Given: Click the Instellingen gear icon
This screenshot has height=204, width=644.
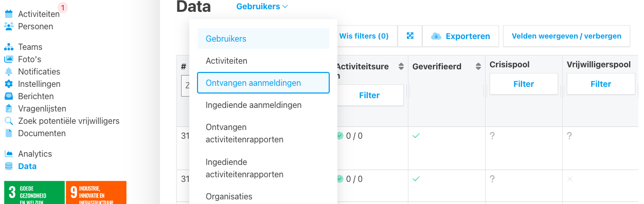Looking at the screenshot, I should 9,84.
